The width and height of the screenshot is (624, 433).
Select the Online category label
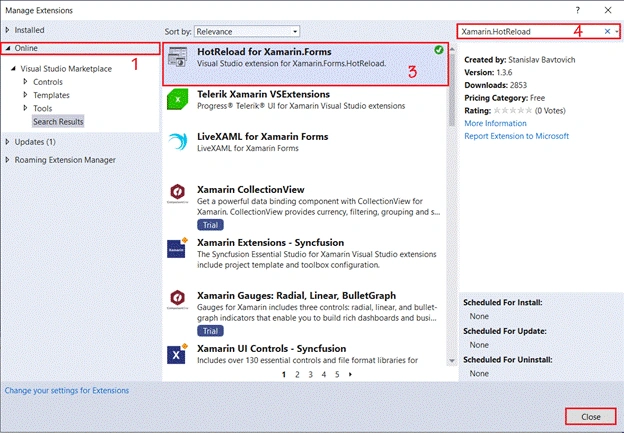[26, 48]
